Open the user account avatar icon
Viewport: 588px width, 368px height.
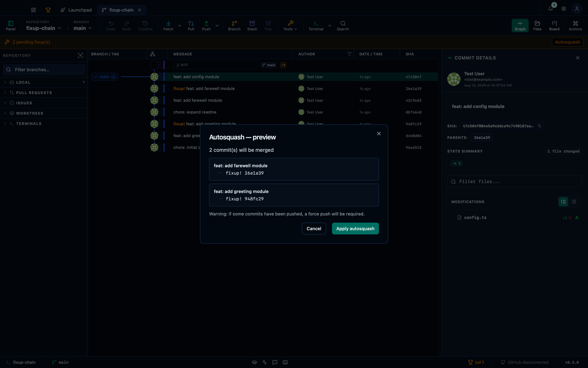click(x=577, y=9)
